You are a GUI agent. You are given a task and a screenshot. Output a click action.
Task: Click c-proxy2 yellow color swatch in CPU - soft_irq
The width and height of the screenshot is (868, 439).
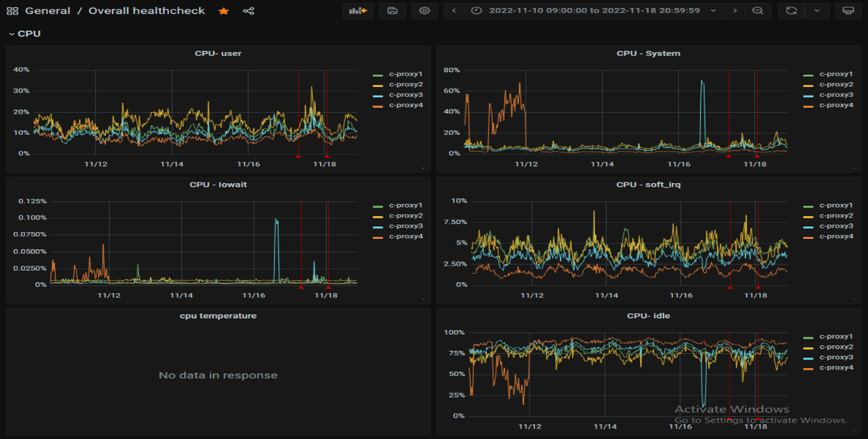[x=809, y=216]
